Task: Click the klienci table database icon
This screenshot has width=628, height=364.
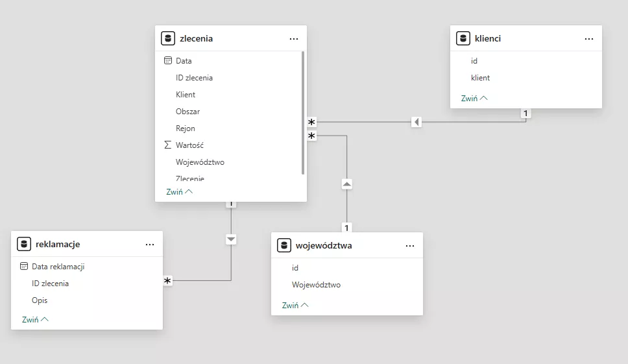Action: click(463, 38)
